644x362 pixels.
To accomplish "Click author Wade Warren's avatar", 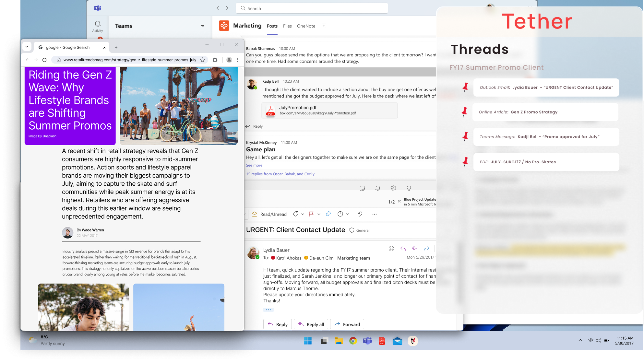I will tap(67, 233).
